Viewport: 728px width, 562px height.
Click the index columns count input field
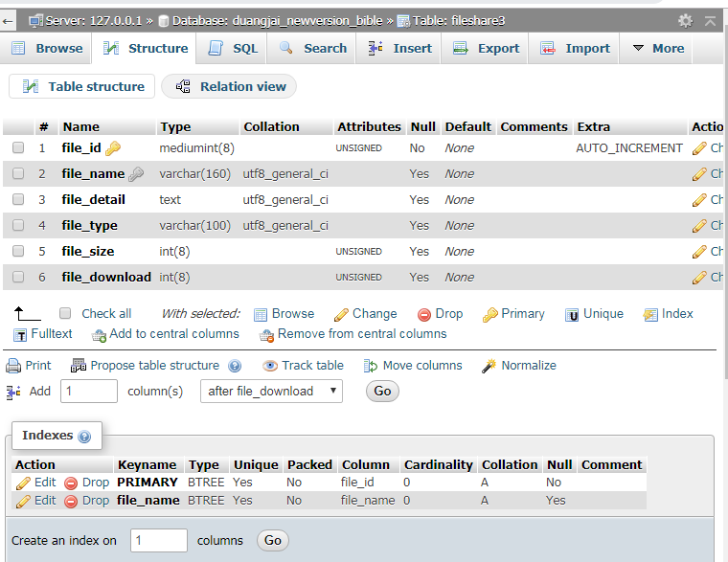(158, 540)
